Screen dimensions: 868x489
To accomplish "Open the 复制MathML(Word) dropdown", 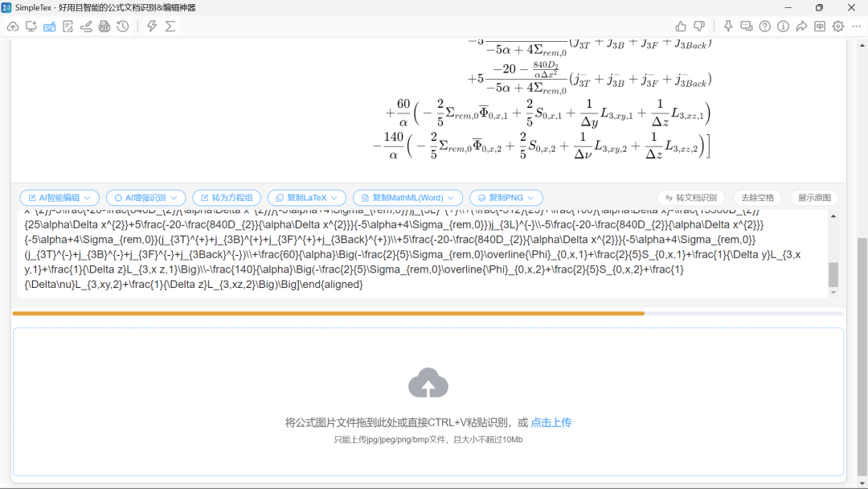I will [407, 198].
